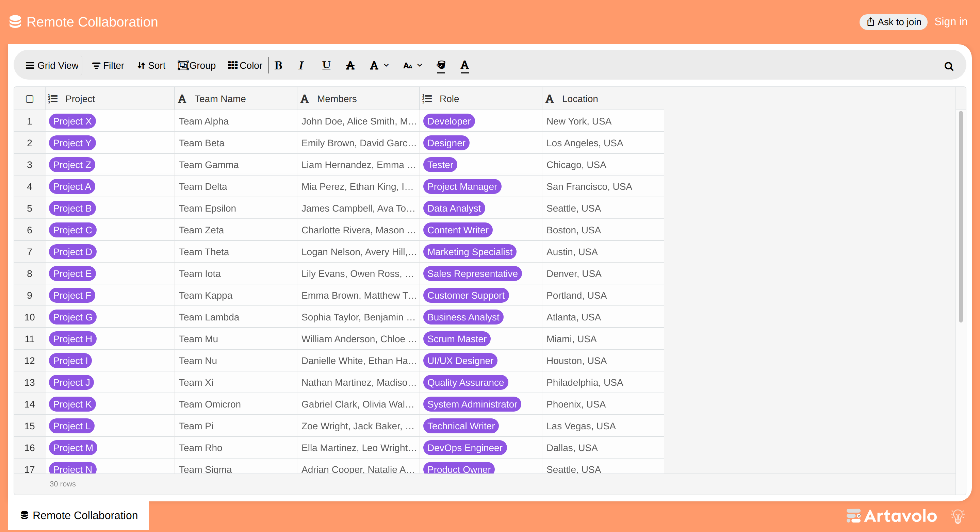Click the System Administrator role tag
980x532 pixels.
click(x=472, y=404)
